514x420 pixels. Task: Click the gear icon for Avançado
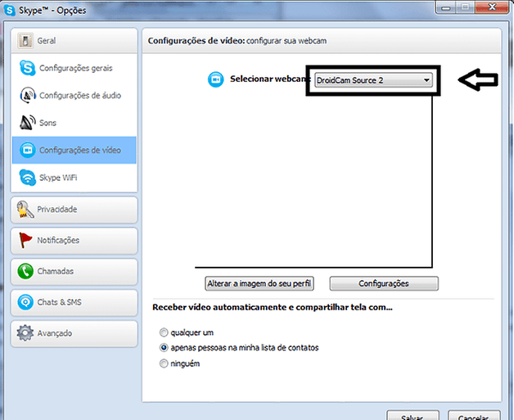[x=25, y=332]
